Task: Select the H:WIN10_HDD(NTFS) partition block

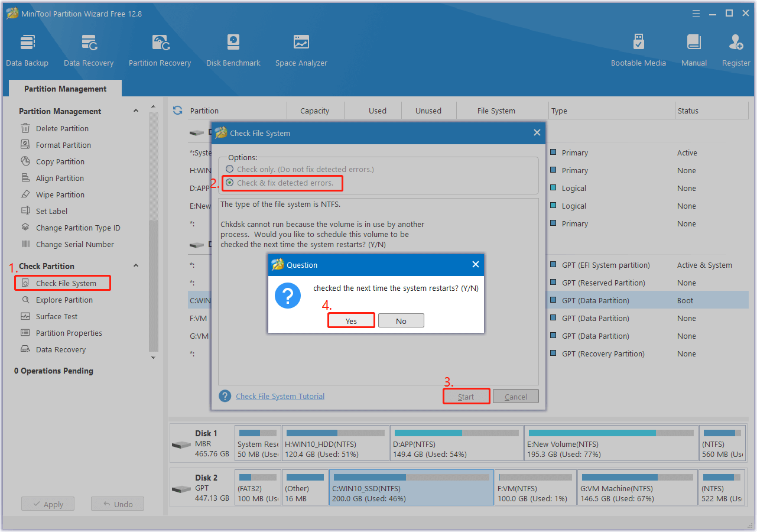Action: tap(336, 443)
